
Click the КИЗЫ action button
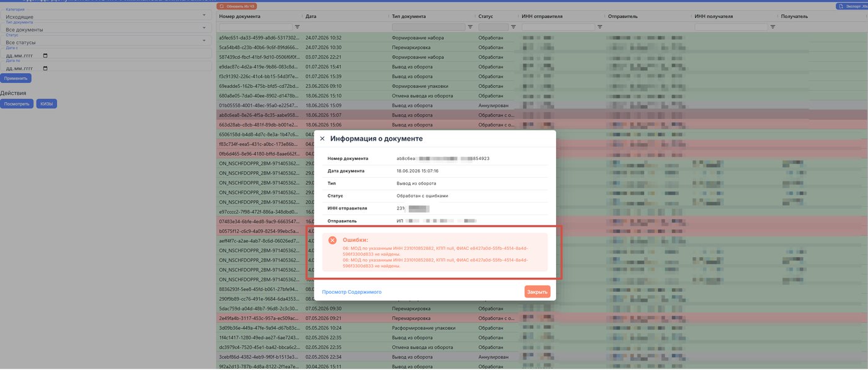coord(46,104)
